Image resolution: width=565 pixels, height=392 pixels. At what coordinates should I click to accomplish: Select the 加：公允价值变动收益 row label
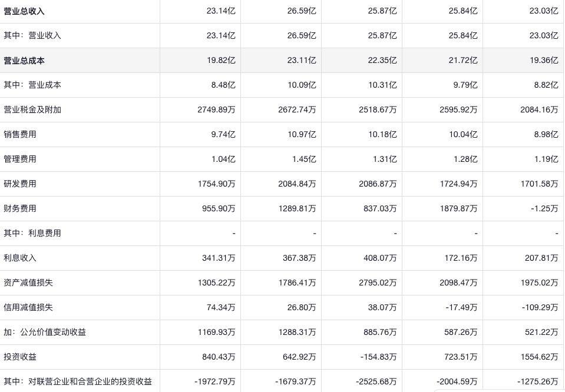45,333
